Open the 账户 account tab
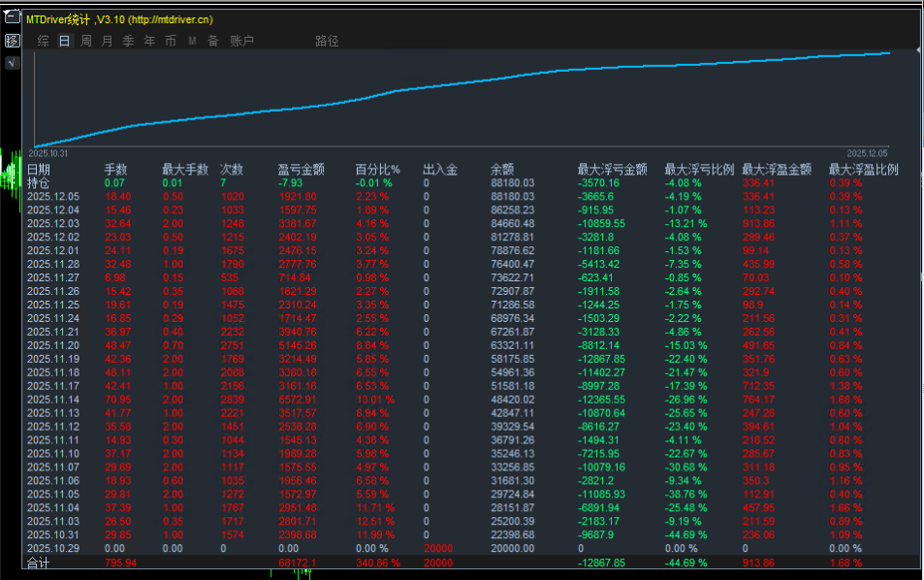The height and width of the screenshot is (580, 924). tap(241, 41)
